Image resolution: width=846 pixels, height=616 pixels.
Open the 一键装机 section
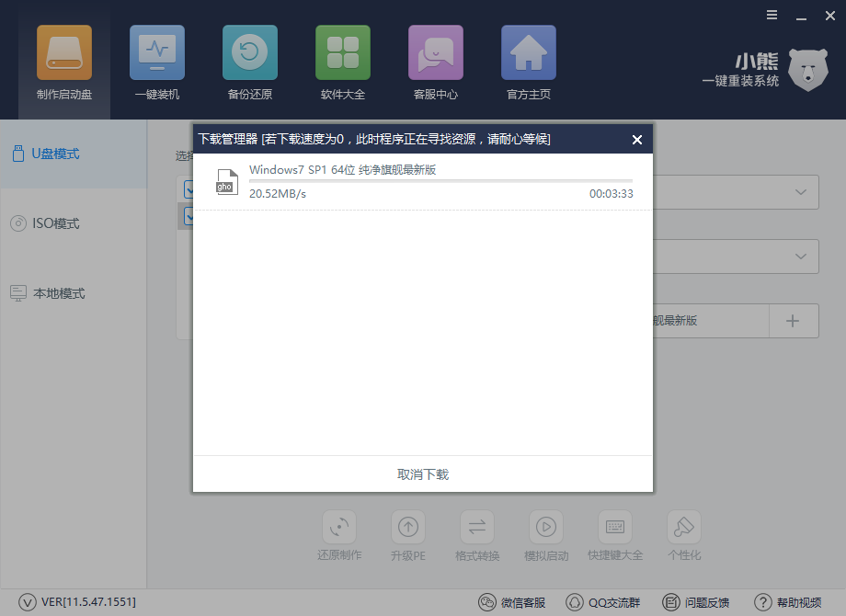coord(157,62)
